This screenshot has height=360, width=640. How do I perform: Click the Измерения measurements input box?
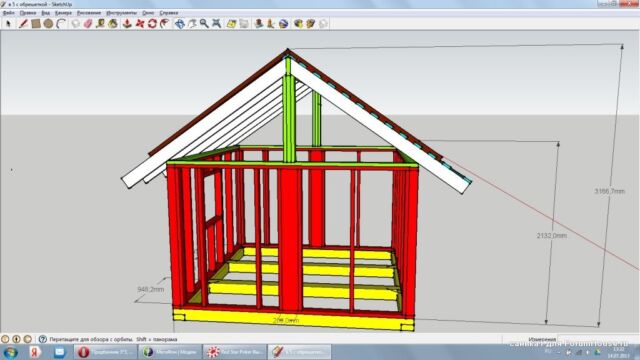pos(598,339)
